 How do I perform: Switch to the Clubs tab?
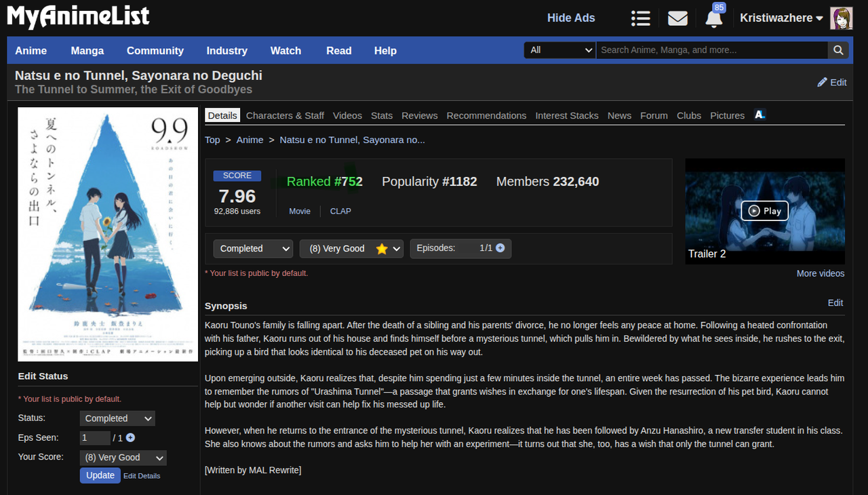pyautogui.click(x=689, y=115)
